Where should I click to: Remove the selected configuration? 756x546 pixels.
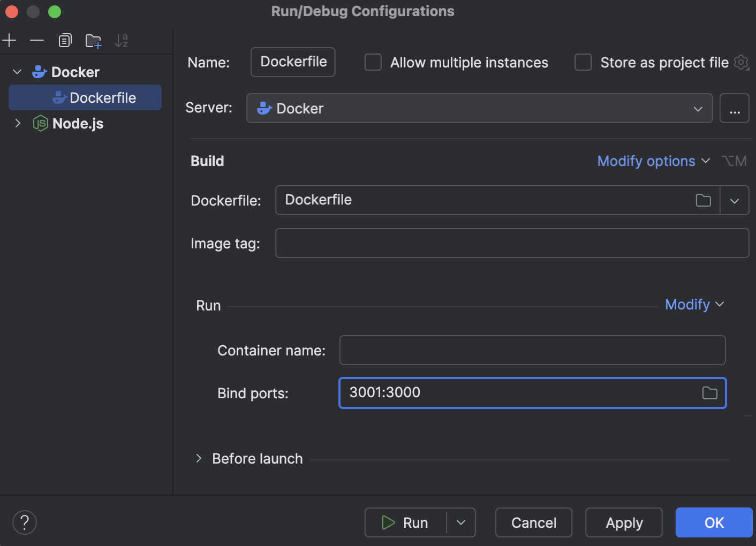36,40
